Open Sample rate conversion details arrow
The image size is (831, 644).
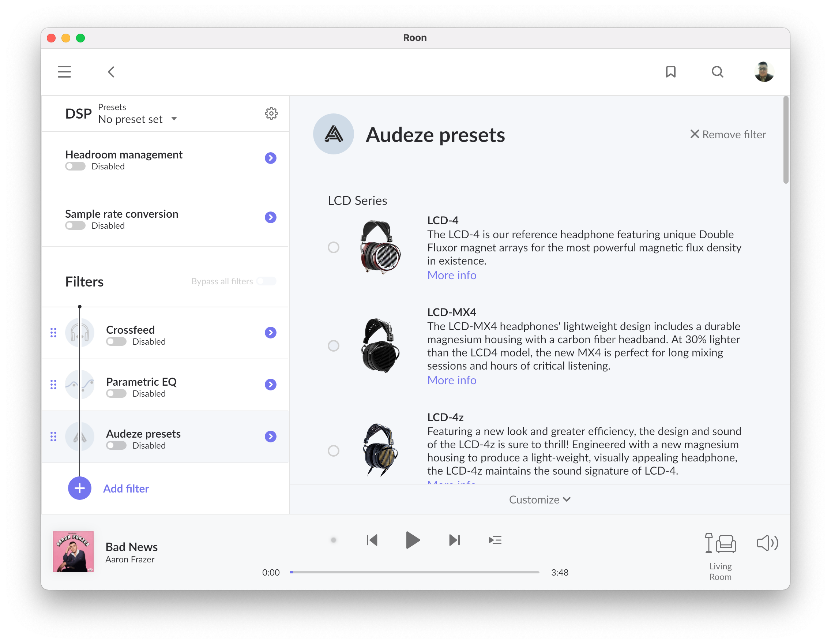click(x=270, y=217)
